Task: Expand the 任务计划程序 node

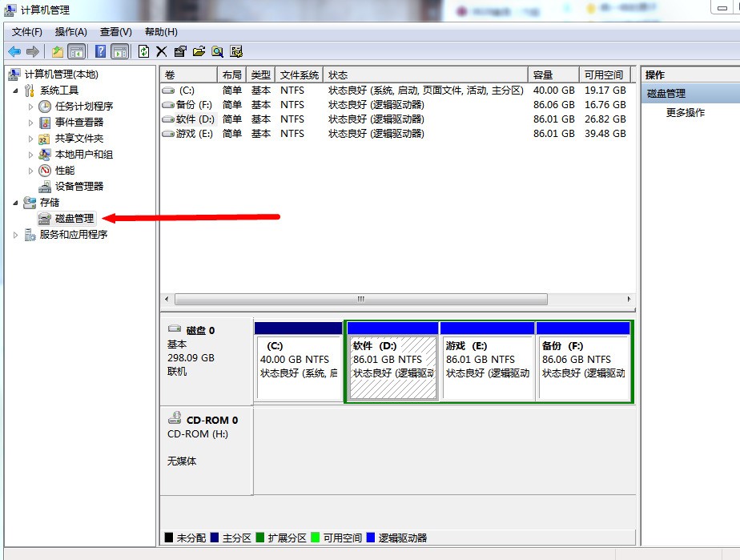Action: [x=30, y=107]
